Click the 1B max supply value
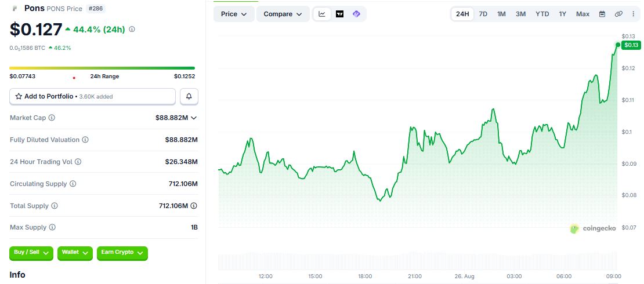This screenshot has height=284, width=644. [194, 227]
